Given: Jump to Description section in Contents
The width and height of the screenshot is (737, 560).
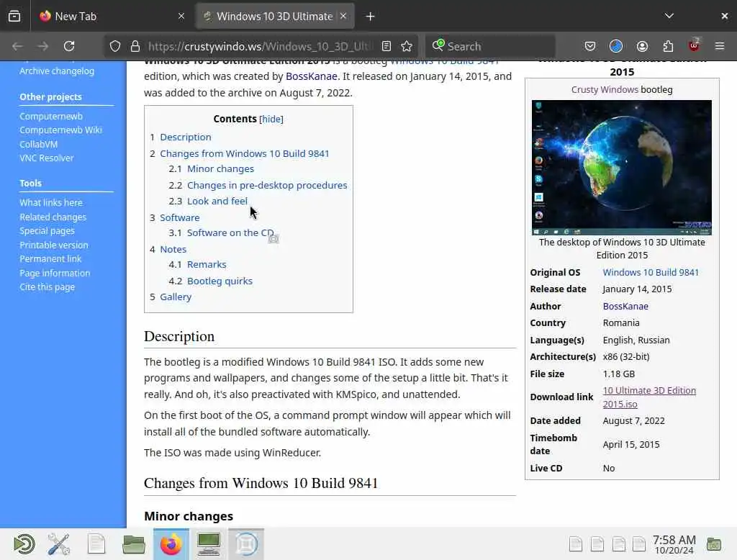Looking at the screenshot, I should [185, 137].
